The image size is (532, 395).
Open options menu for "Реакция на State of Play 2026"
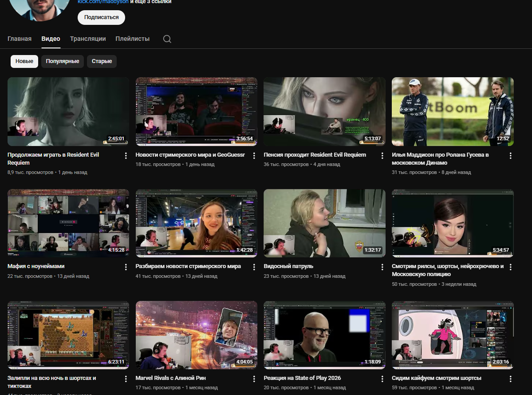pos(382,379)
